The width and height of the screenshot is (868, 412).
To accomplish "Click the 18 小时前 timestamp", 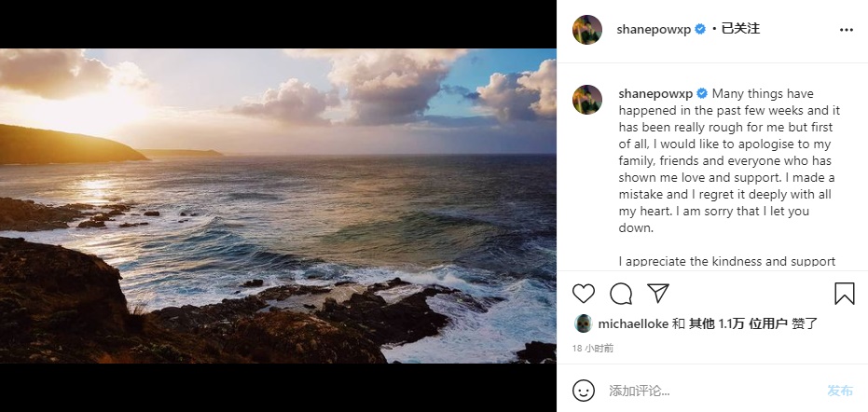I will 593,348.
